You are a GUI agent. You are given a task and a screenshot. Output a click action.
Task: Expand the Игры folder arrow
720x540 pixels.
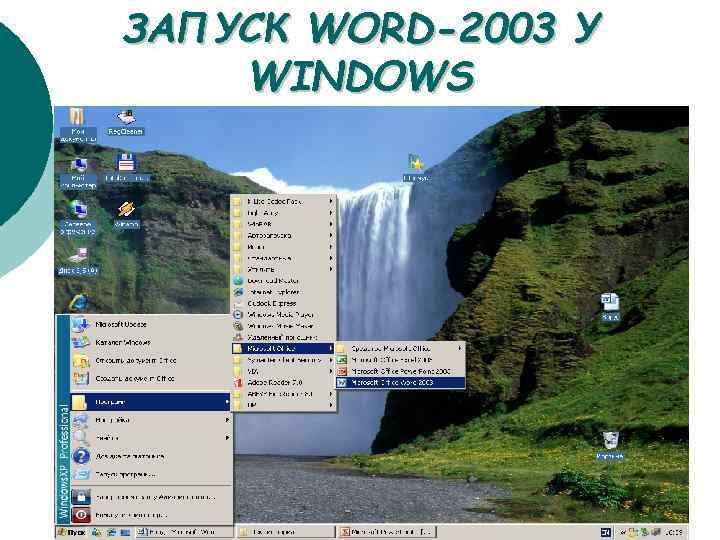[x=331, y=247]
